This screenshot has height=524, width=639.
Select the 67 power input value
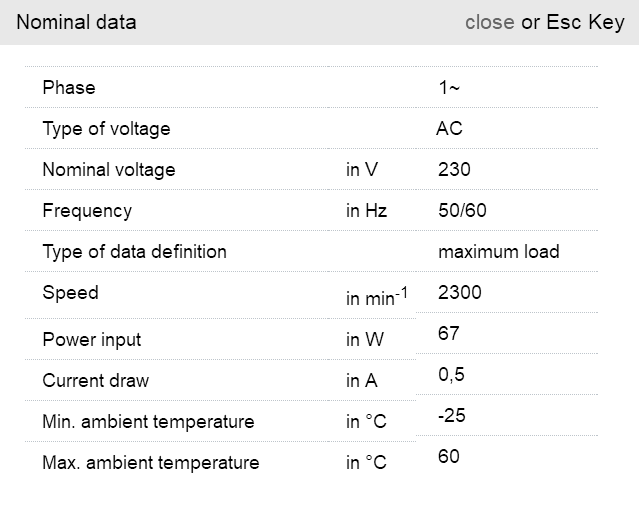(449, 333)
